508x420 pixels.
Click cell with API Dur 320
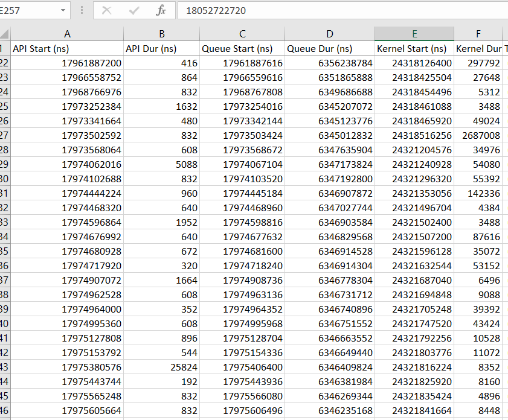click(162, 266)
